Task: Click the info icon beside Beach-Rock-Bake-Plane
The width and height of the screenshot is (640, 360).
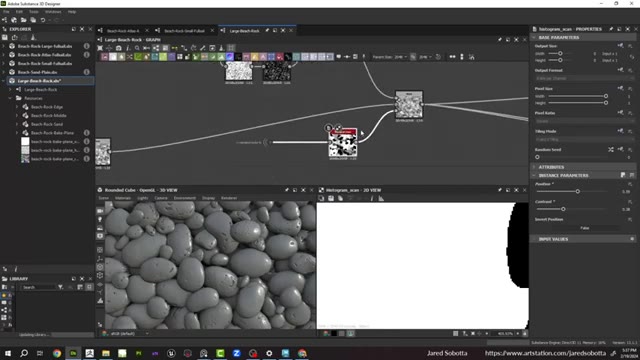Action: click(x=87, y=133)
